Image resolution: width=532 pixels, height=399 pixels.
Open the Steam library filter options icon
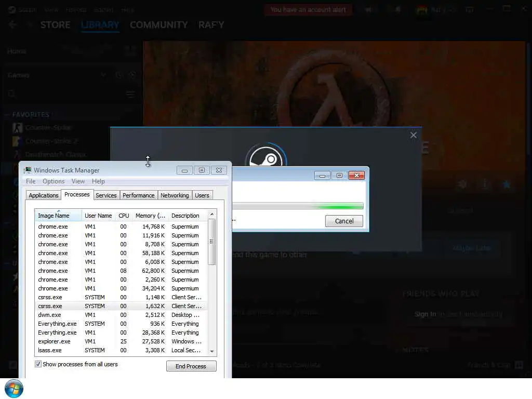tap(130, 94)
